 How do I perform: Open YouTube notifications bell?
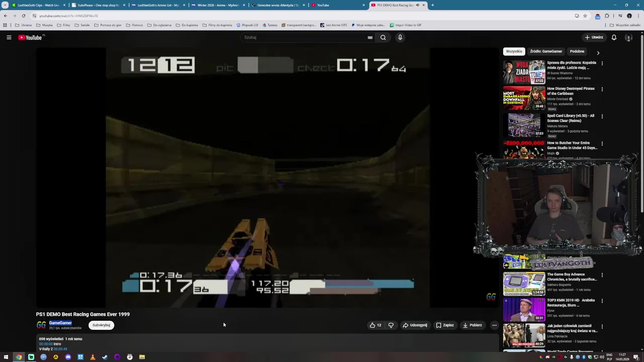614,37
